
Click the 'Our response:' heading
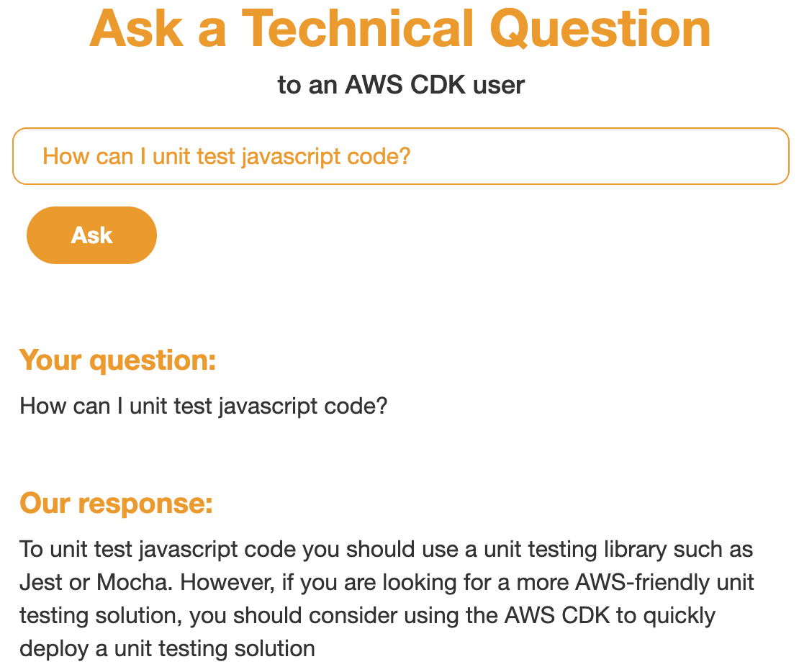point(117,503)
